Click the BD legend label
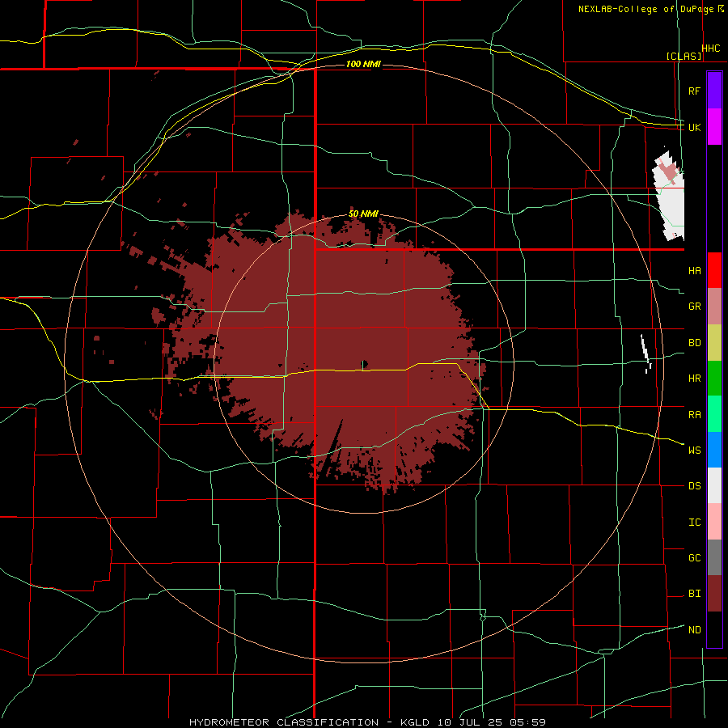The width and height of the screenshot is (728, 728). (x=694, y=343)
